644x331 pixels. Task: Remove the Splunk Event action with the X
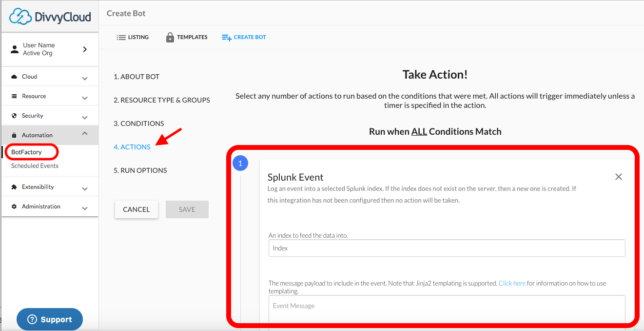click(x=619, y=177)
